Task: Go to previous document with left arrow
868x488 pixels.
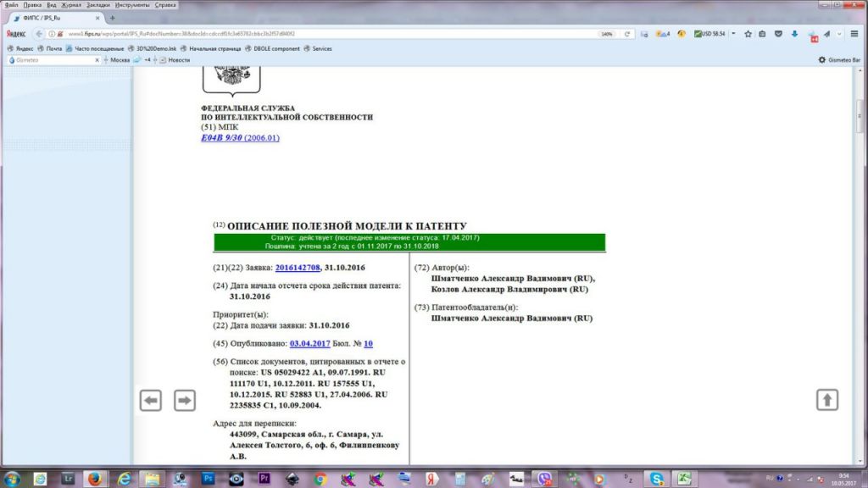Action: coord(151,401)
